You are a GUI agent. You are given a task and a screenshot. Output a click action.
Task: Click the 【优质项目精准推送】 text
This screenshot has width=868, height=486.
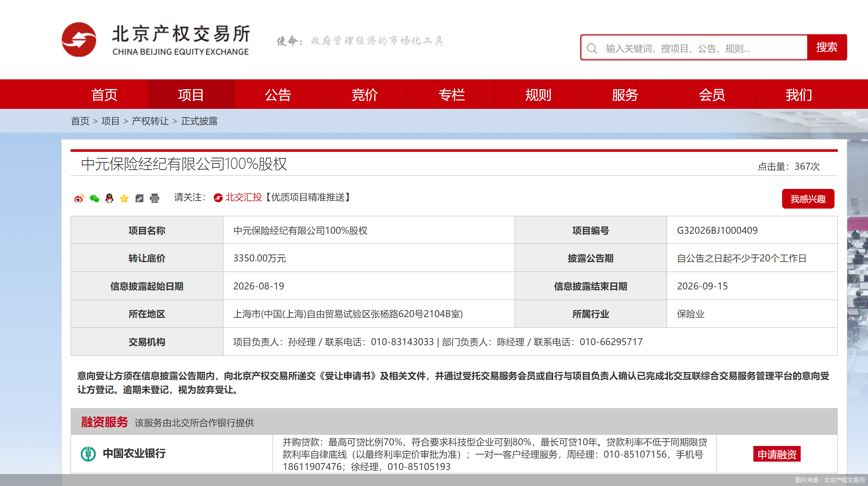click(308, 197)
